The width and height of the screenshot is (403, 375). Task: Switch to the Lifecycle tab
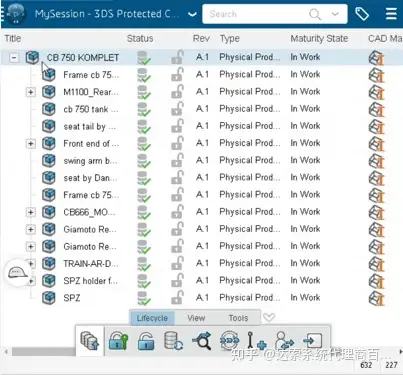[152, 318]
